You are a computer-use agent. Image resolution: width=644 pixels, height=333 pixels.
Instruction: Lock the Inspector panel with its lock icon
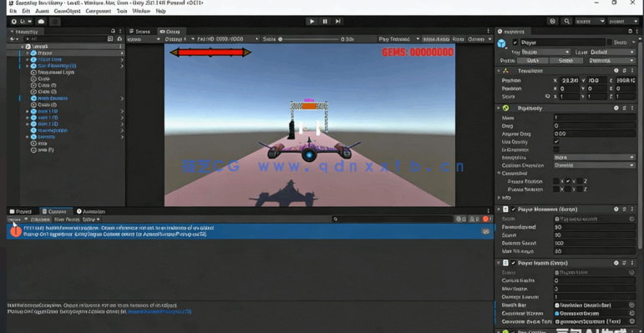tap(630, 31)
